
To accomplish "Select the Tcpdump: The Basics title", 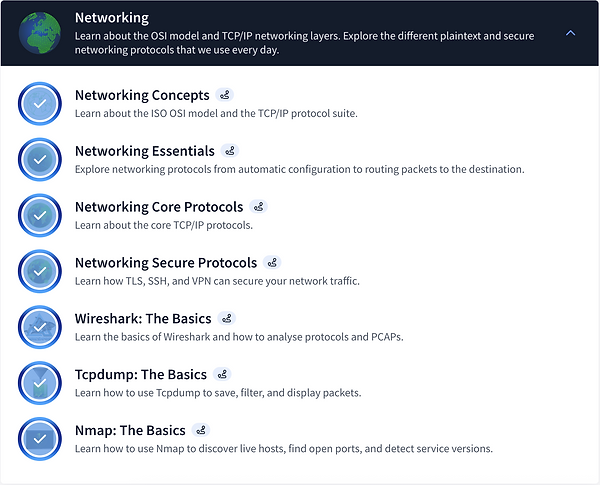I will (x=141, y=375).
